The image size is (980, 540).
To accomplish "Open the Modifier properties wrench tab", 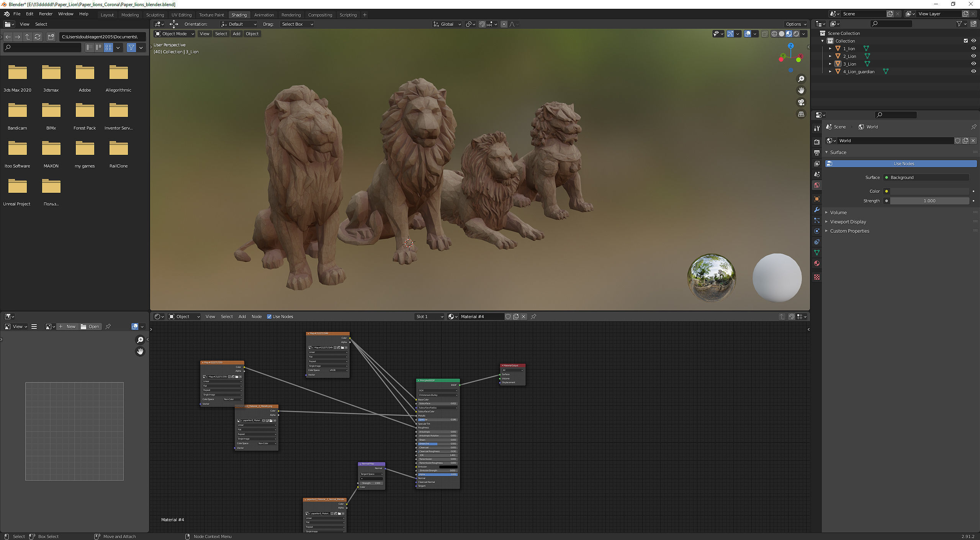I will coord(817,210).
